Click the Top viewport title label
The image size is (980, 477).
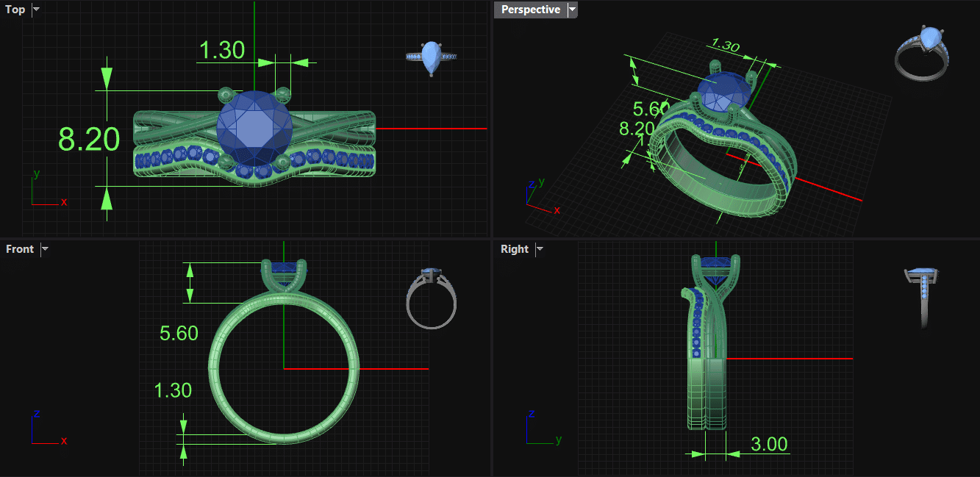(x=15, y=10)
